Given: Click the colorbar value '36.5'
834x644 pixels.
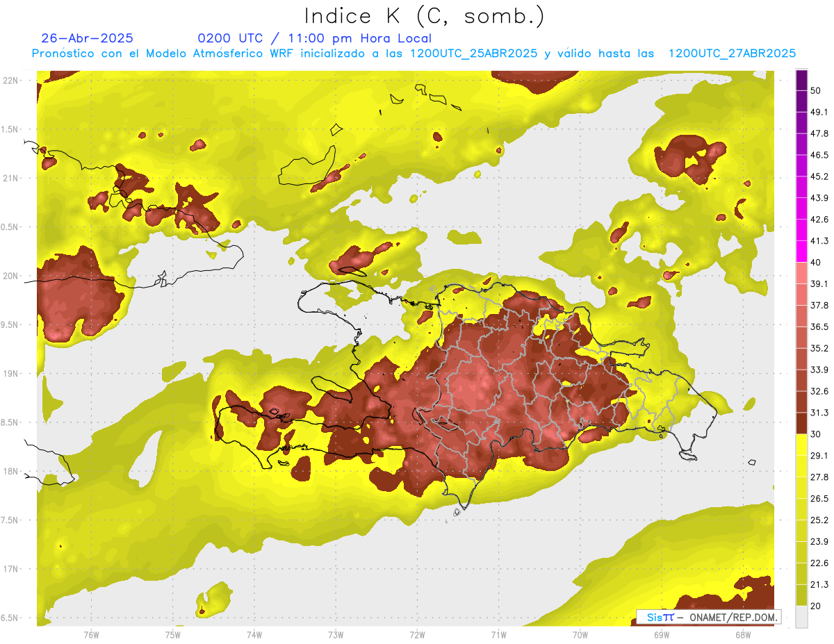Looking at the screenshot, I should [x=819, y=327].
